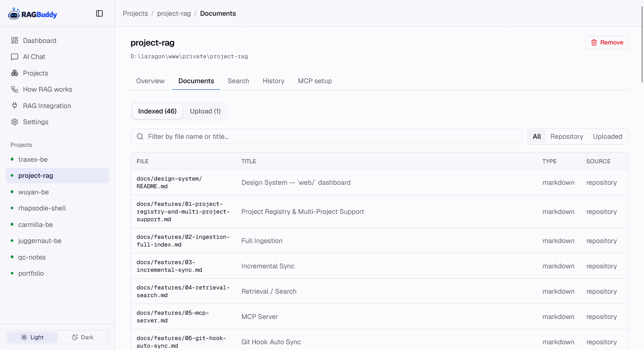Viewport: 644px width, 350px height.
Task: Collapse the sidebar using the panel icon
Action: coord(99,13)
